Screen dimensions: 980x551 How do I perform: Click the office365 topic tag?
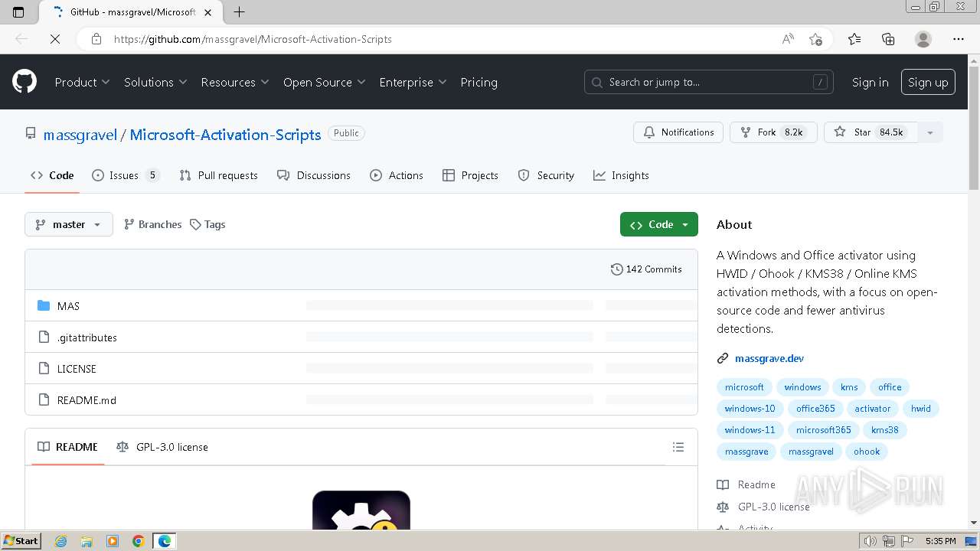[x=815, y=409]
